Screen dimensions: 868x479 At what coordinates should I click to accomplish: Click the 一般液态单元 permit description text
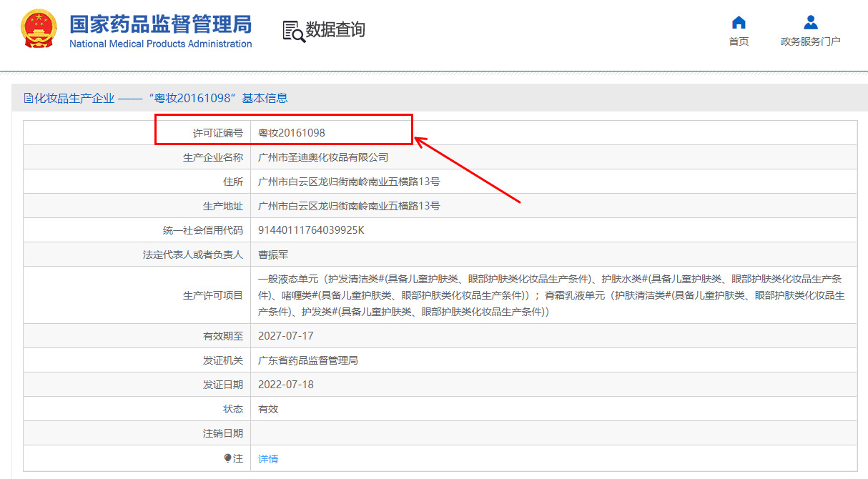[x=551, y=295]
